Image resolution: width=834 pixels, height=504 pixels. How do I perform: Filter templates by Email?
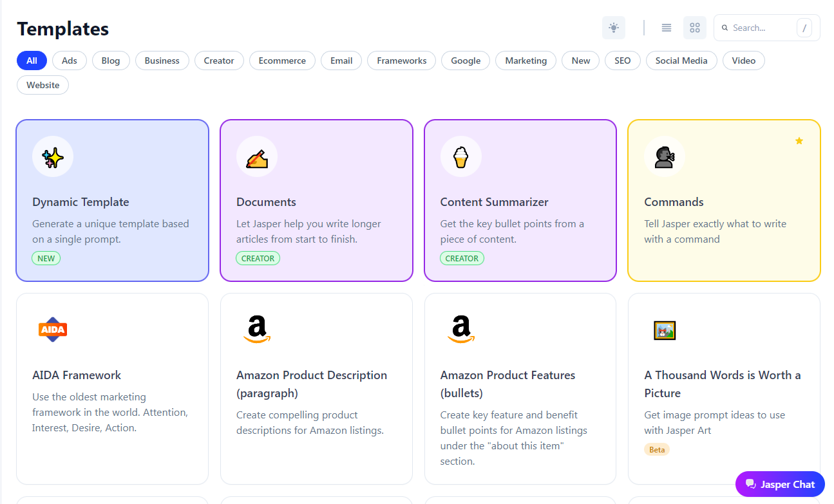tap(341, 61)
